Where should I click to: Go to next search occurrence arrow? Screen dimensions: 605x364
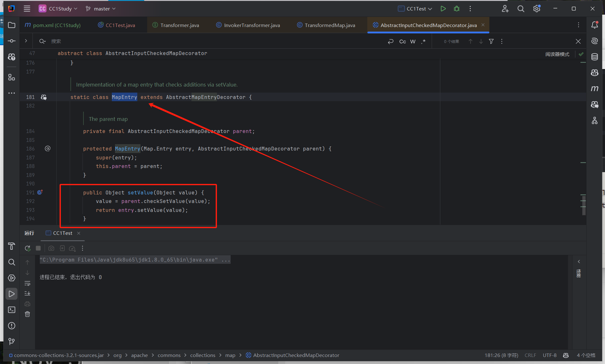click(481, 41)
